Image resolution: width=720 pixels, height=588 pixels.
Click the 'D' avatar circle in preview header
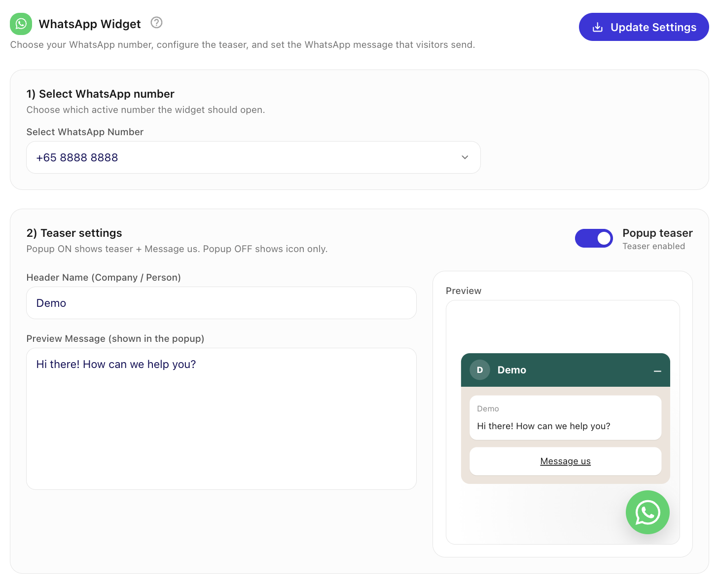pyautogui.click(x=479, y=370)
